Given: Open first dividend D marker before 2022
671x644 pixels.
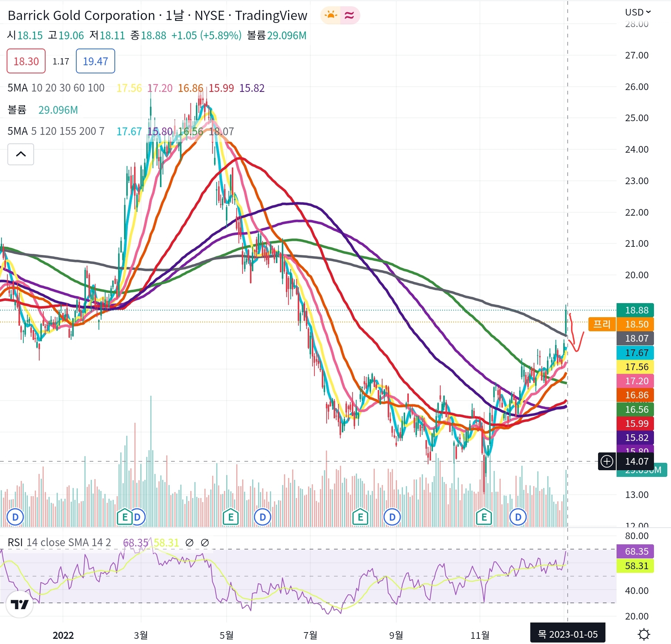Looking at the screenshot, I should 15,517.
